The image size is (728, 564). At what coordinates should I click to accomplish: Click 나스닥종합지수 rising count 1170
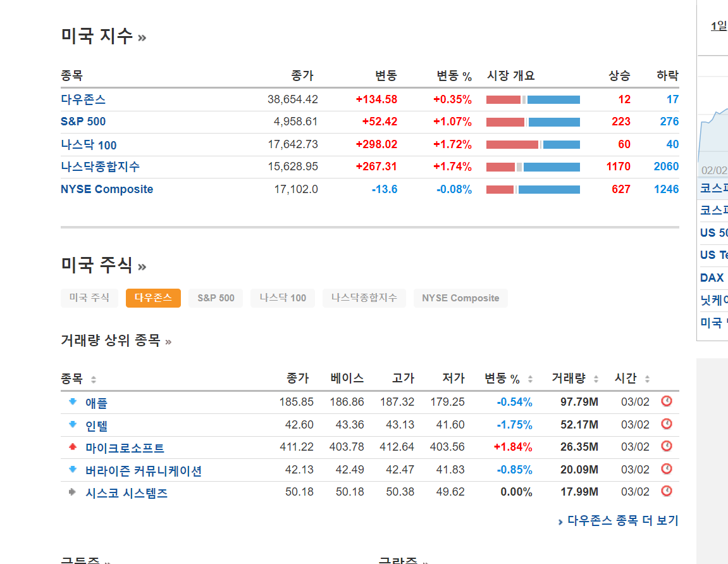coord(619,166)
